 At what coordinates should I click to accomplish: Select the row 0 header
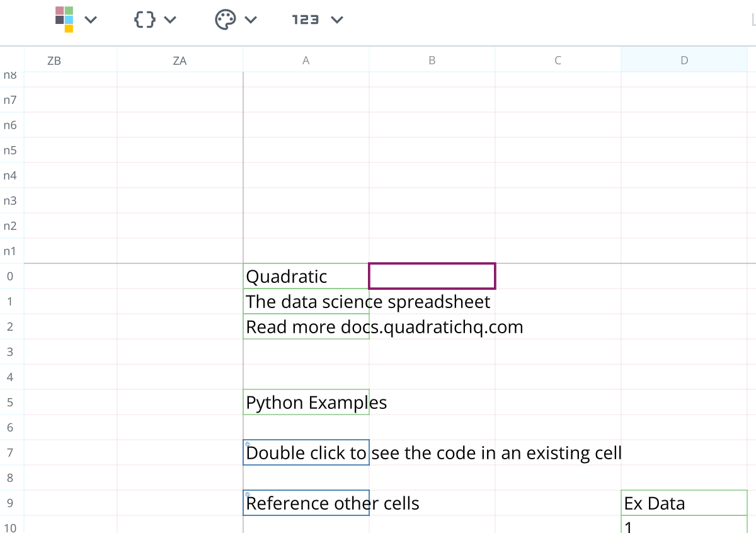pyautogui.click(x=11, y=276)
